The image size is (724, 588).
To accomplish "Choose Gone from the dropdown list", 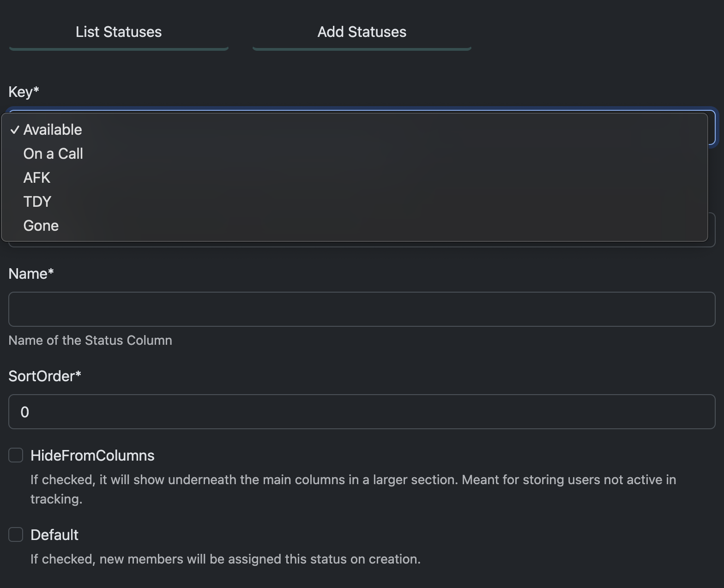I will (41, 226).
